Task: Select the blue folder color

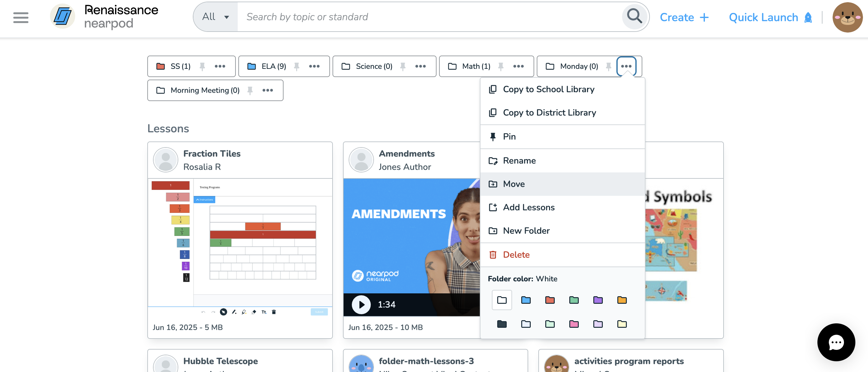Action: pyautogui.click(x=526, y=300)
